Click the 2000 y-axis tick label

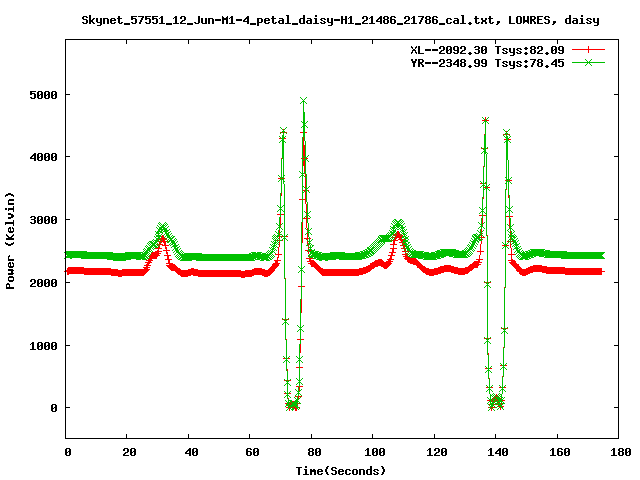coord(43,283)
